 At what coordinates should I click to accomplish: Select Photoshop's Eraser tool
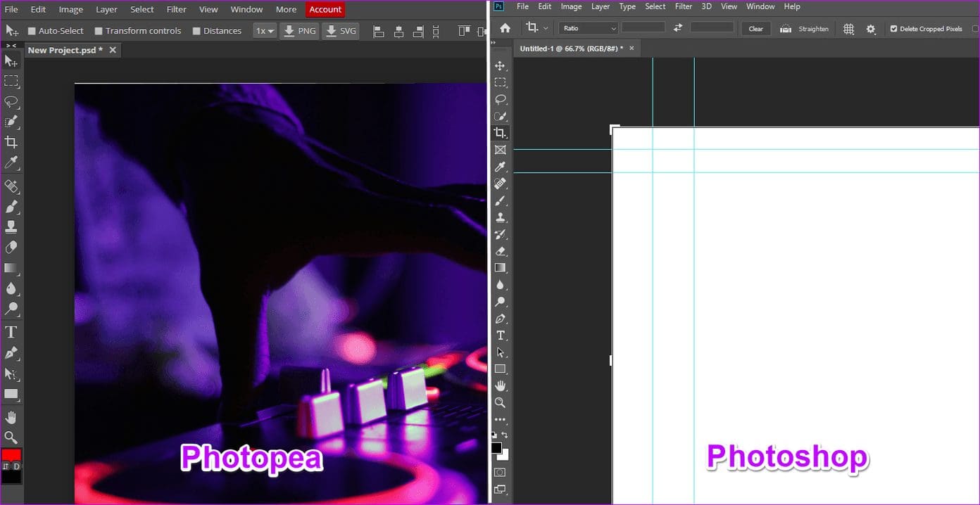(x=500, y=251)
